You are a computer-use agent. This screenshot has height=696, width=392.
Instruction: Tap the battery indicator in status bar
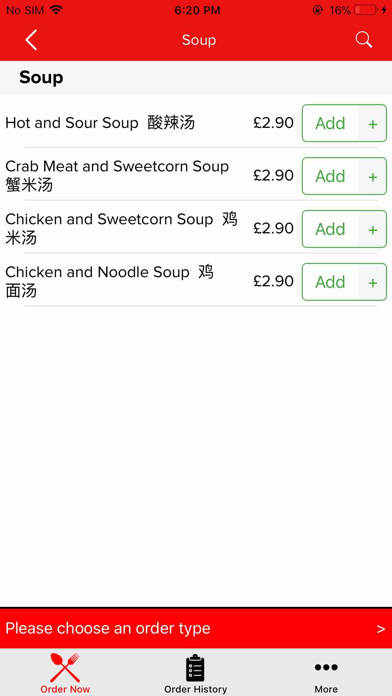coord(366,10)
